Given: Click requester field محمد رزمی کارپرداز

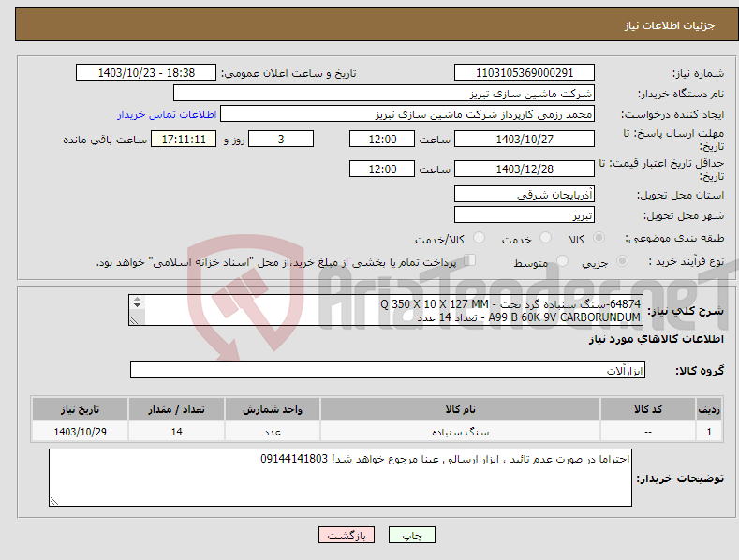Looking at the screenshot, I should 407,113.
